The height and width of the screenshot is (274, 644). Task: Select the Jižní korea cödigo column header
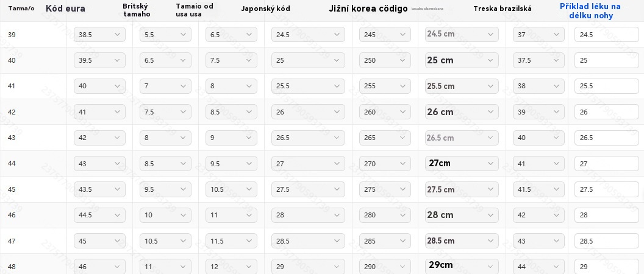(368, 9)
